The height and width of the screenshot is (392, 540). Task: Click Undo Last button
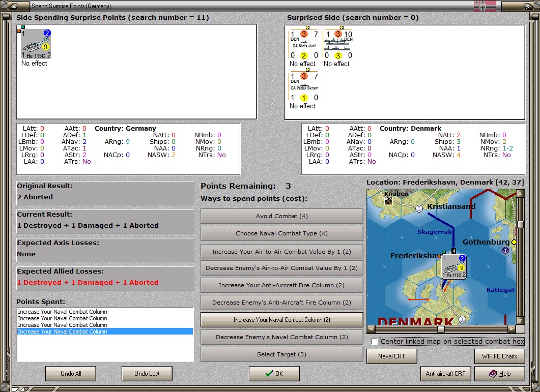[x=147, y=374]
